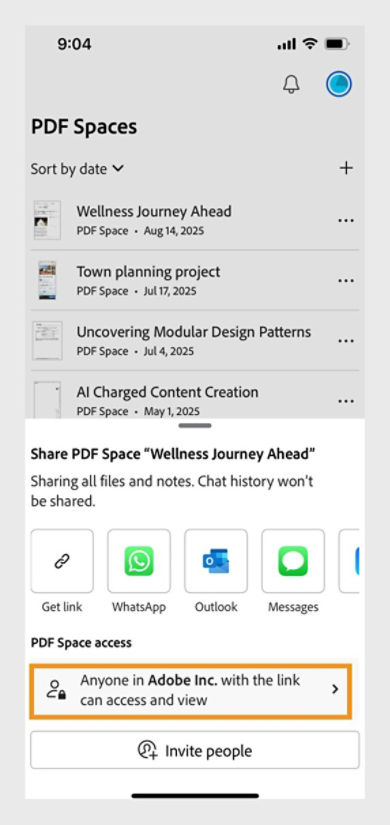
Task: Tap the Aug 14, 2025 date
Action: [x=174, y=231]
